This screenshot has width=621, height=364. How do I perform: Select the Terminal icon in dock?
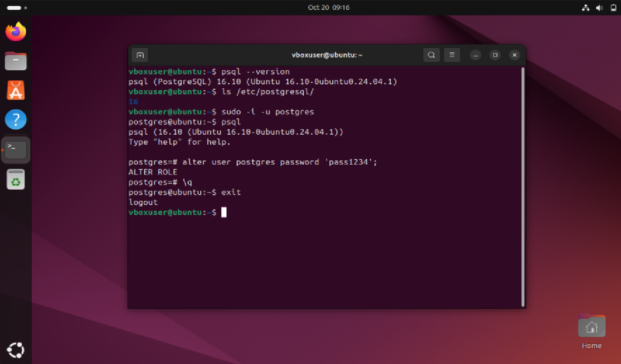[x=16, y=150]
